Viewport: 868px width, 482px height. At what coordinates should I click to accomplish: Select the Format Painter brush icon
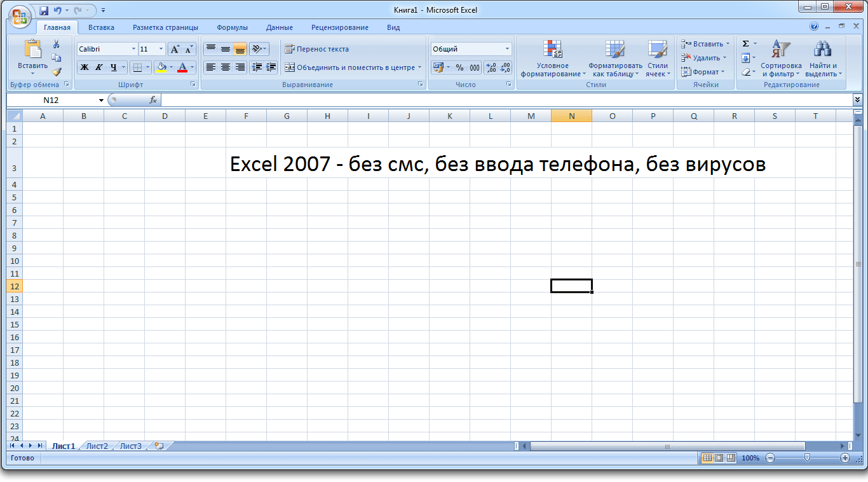[57, 72]
